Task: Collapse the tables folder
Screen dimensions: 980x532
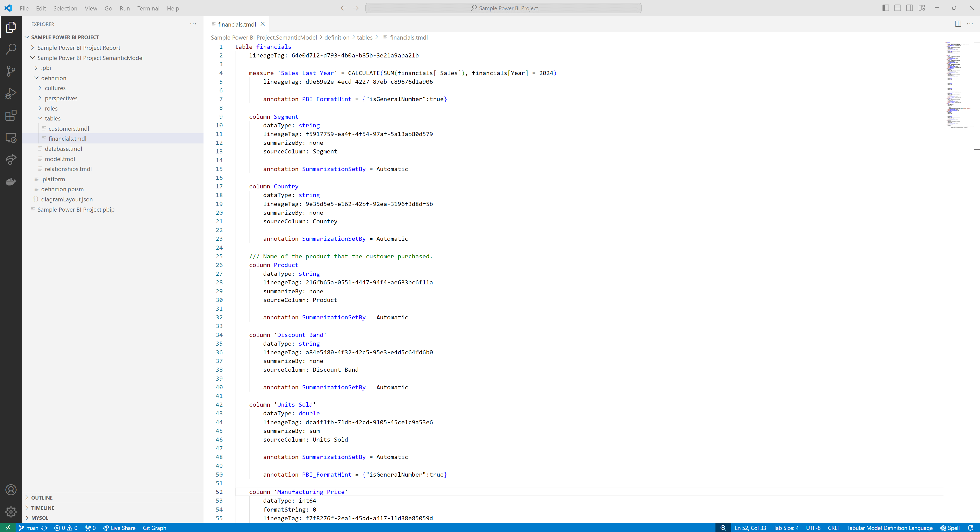Action: [53, 118]
